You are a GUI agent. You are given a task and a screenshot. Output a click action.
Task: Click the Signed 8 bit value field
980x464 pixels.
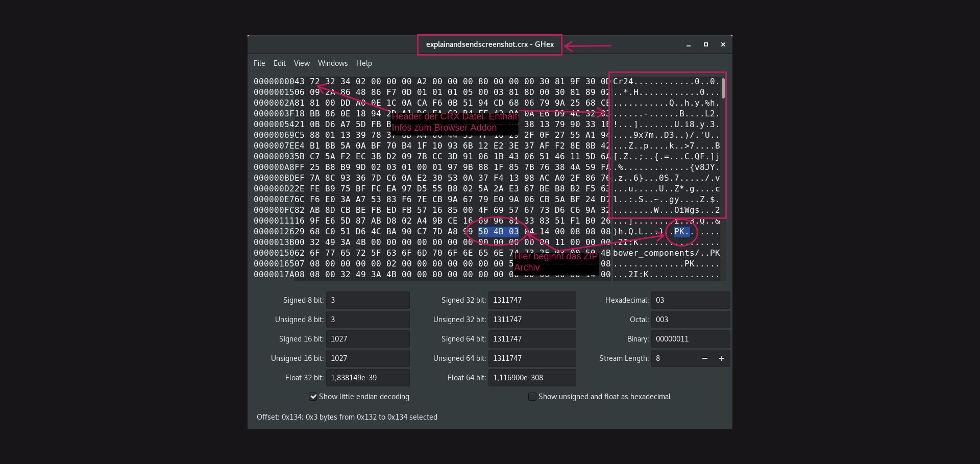(367, 300)
